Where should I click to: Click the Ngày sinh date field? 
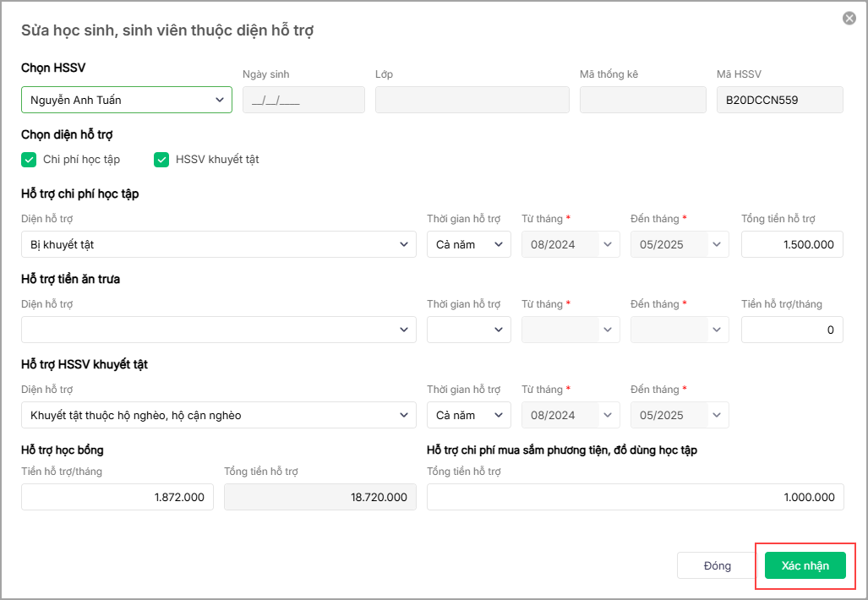(303, 100)
